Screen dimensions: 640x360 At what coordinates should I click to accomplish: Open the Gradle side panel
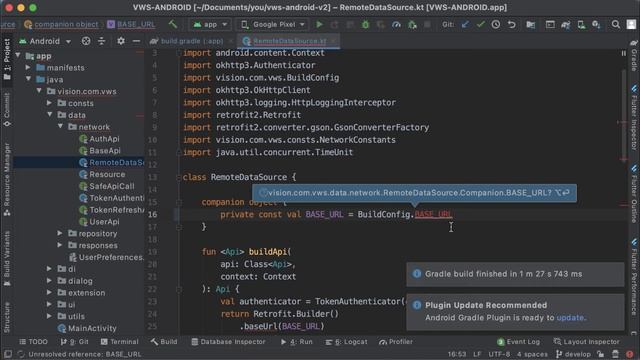[x=634, y=56]
